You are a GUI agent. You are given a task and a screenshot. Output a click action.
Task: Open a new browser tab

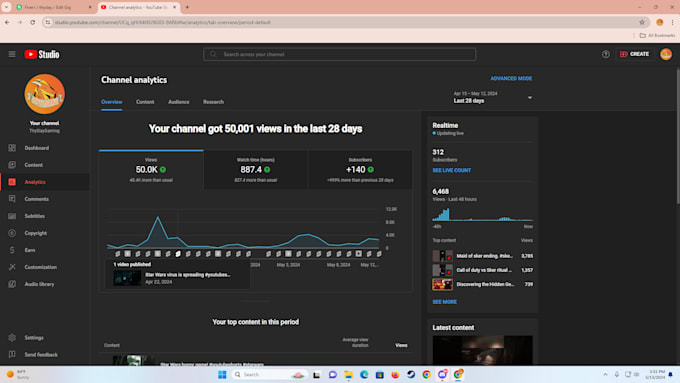[187, 7]
